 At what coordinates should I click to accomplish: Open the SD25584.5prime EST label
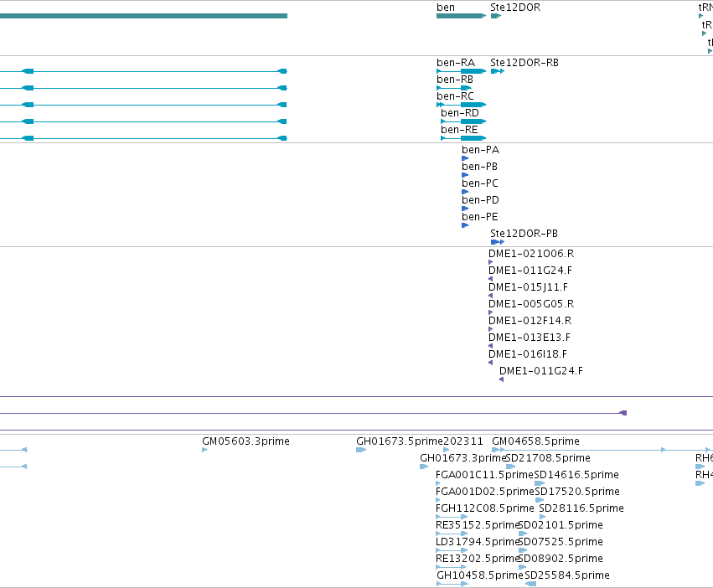pyautogui.click(x=567, y=575)
